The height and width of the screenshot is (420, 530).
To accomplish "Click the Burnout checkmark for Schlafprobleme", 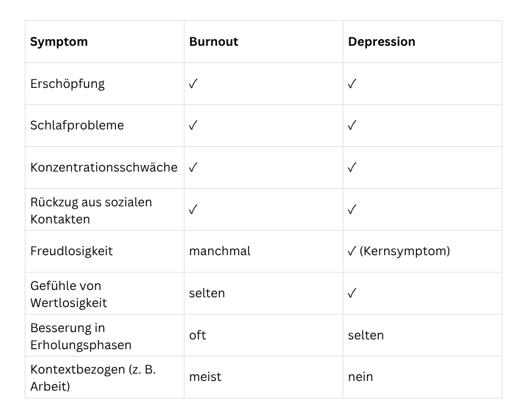I will pos(194,126).
